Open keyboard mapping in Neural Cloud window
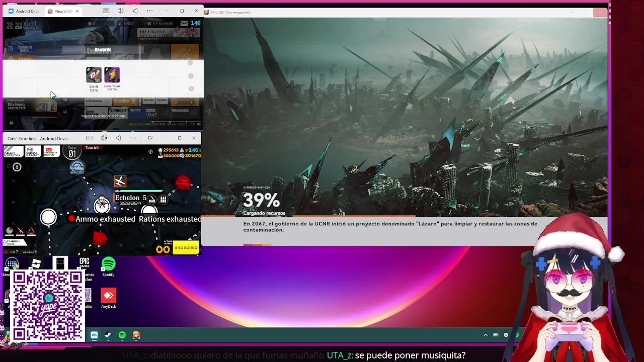This screenshot has height=362, width=644. coord(106,11)
